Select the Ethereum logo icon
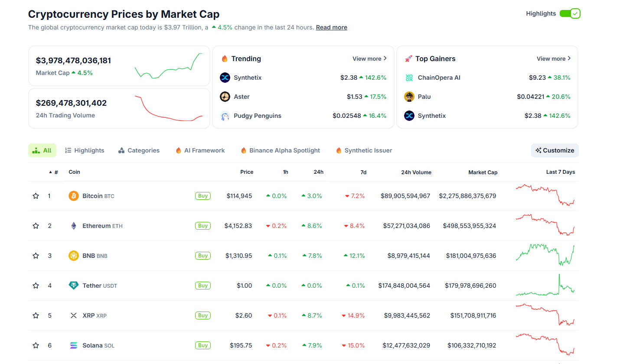Image resolution: width=633 pixels, height=364 pixels. point(73,225)
